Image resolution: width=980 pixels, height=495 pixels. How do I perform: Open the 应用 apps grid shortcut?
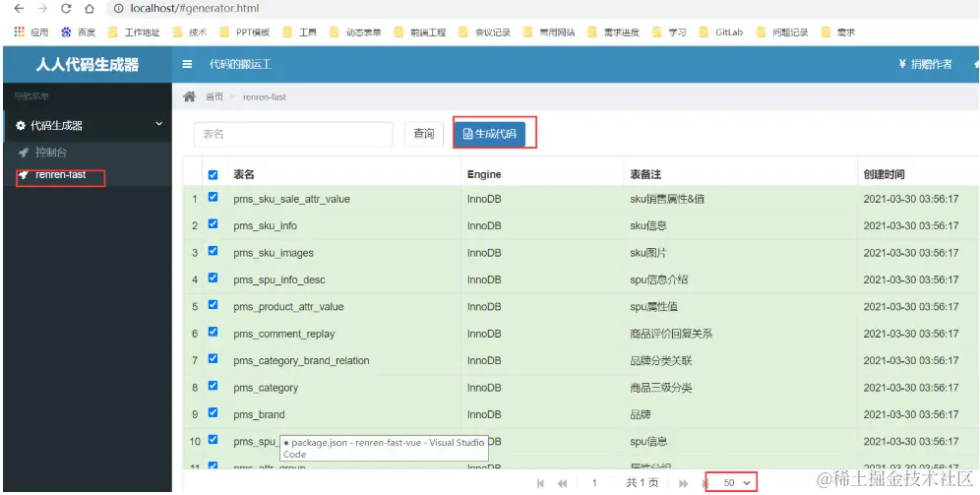31,32
